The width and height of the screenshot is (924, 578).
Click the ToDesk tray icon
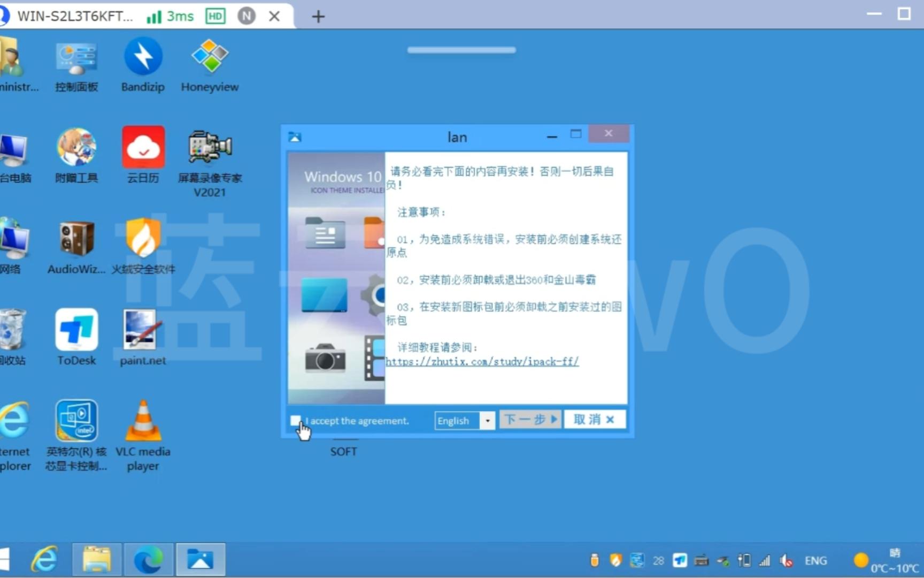[x=680, y=560]
